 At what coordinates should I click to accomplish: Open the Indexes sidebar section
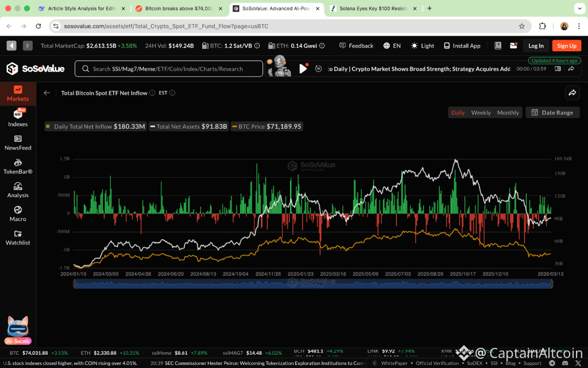tap(18, 118)
